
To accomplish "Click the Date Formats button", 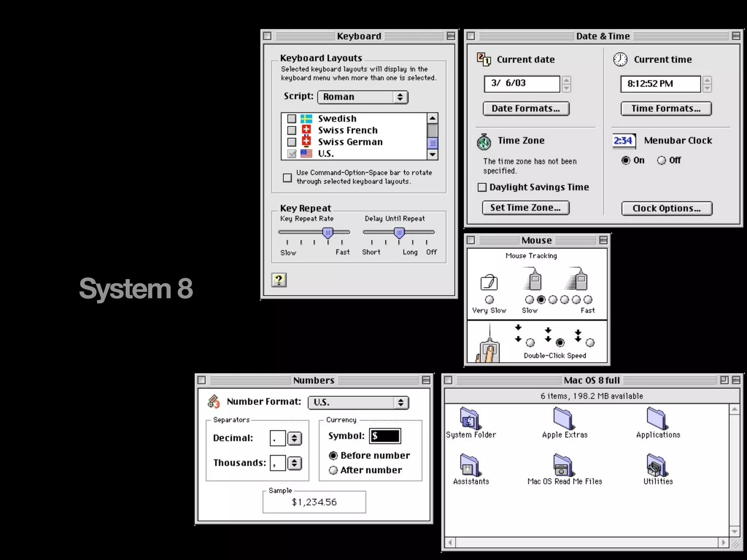I will click(x=526, y=109).
